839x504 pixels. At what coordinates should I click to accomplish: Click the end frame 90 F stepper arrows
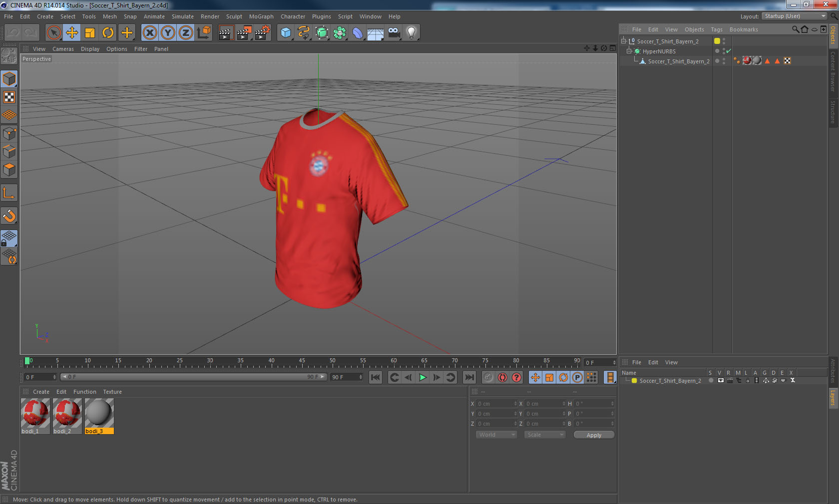[361, 377]
